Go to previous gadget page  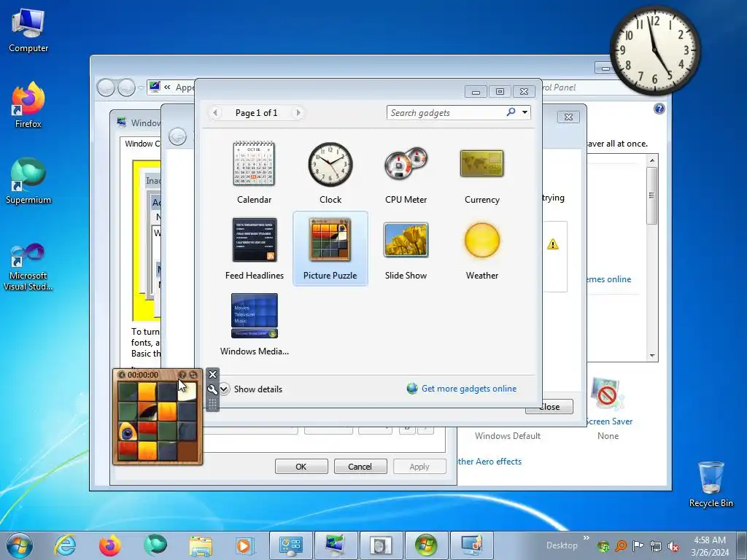coord(215,113)
